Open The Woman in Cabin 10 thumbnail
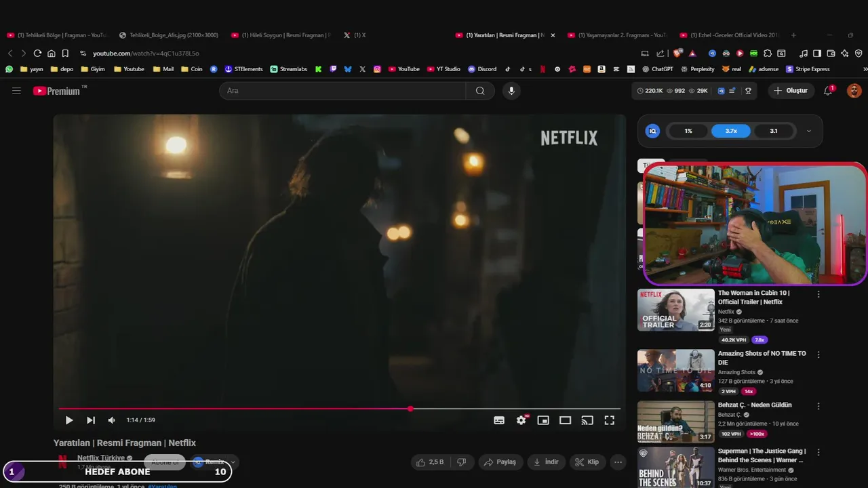 675,310
